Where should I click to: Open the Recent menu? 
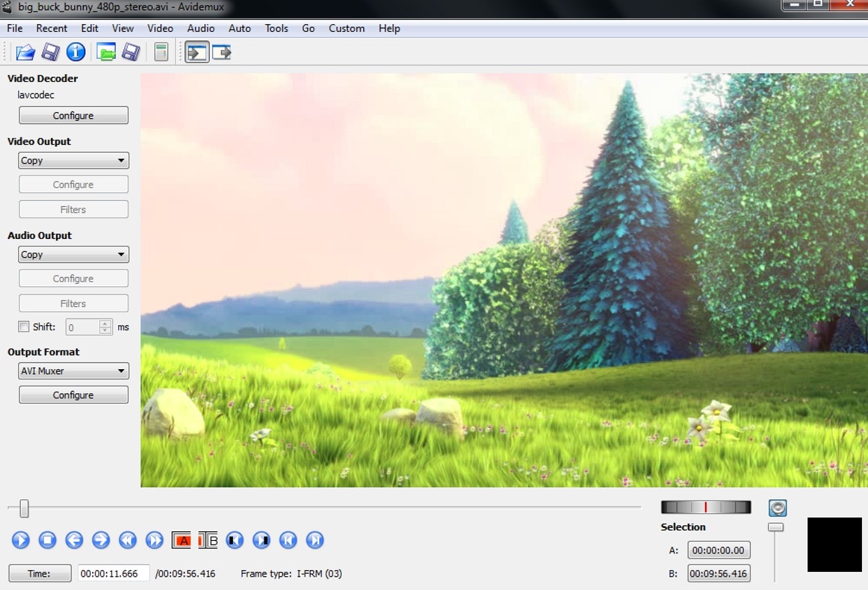[x=51, y=28]
